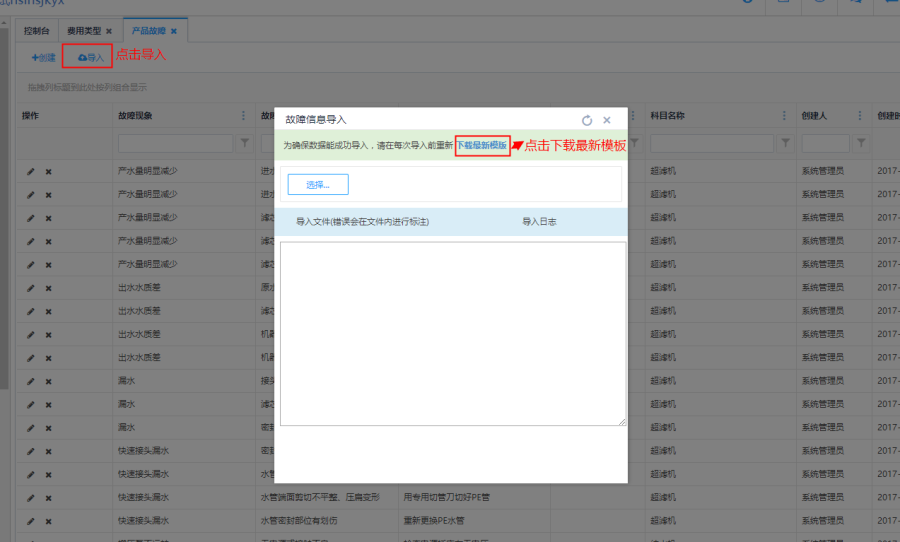The height and width of the screenshot is (542, 900).
Task: Close the 费用类型 tab with its X
Action: tap(109, 31)
